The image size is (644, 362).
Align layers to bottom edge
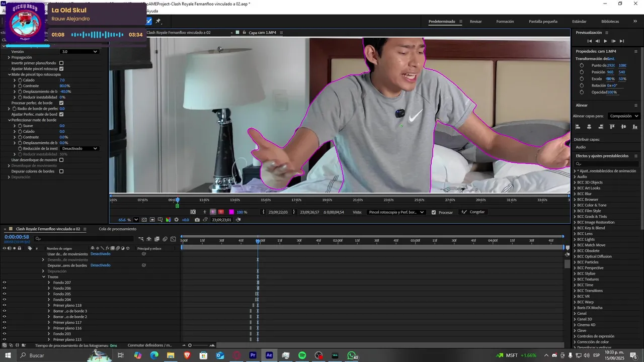[635, 127]
